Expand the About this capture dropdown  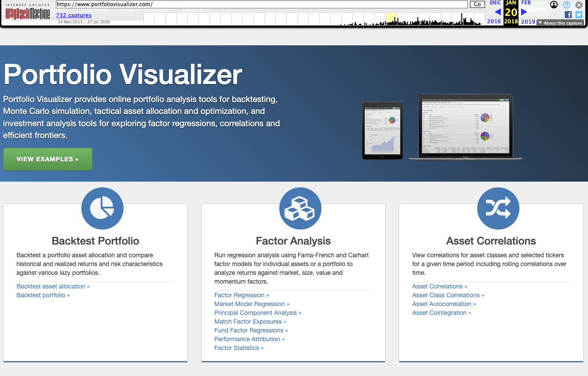tap(560, 23)
